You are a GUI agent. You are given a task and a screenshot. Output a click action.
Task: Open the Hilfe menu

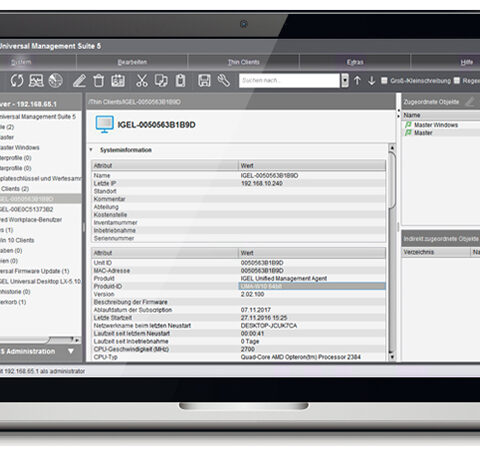pyautogui.click(x=467, y=62)
